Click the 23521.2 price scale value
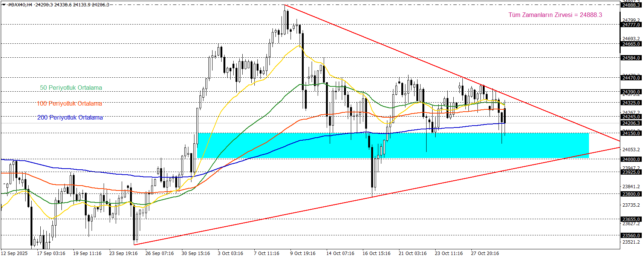The image size is (644, 258). point(631,242)
